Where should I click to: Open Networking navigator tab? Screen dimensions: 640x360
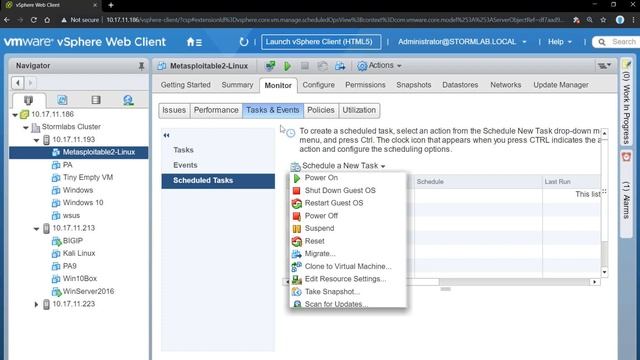click(128, 100)
